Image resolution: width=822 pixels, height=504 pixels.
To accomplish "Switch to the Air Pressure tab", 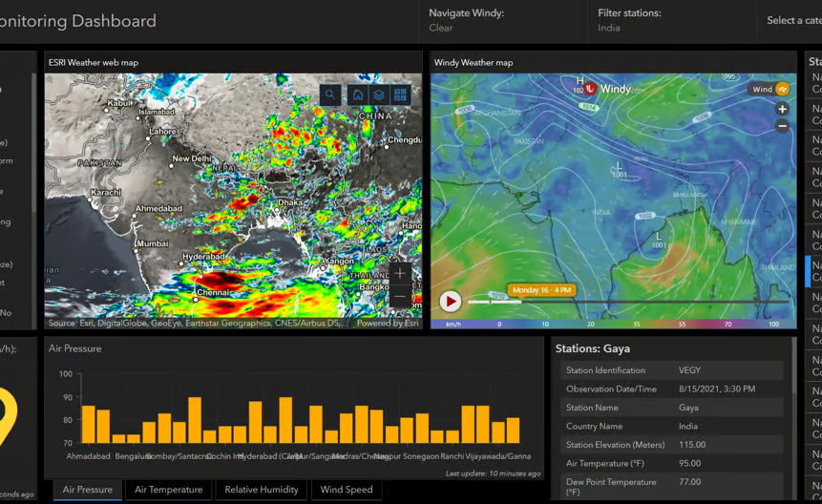I will [88, 490].
